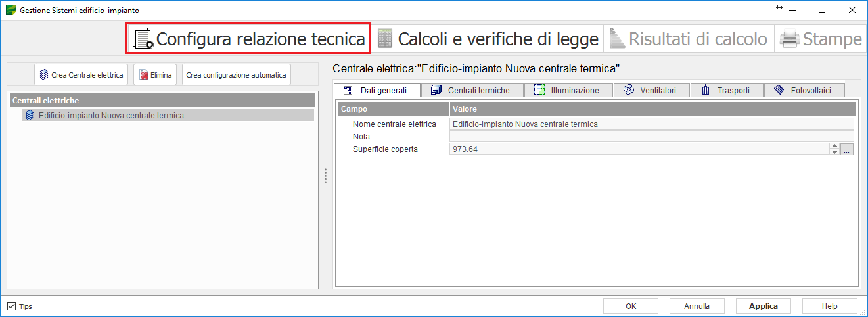The image size is (868, 317).
Task: Click the Nome centrale elettrica value field
Action: (651, 124)
